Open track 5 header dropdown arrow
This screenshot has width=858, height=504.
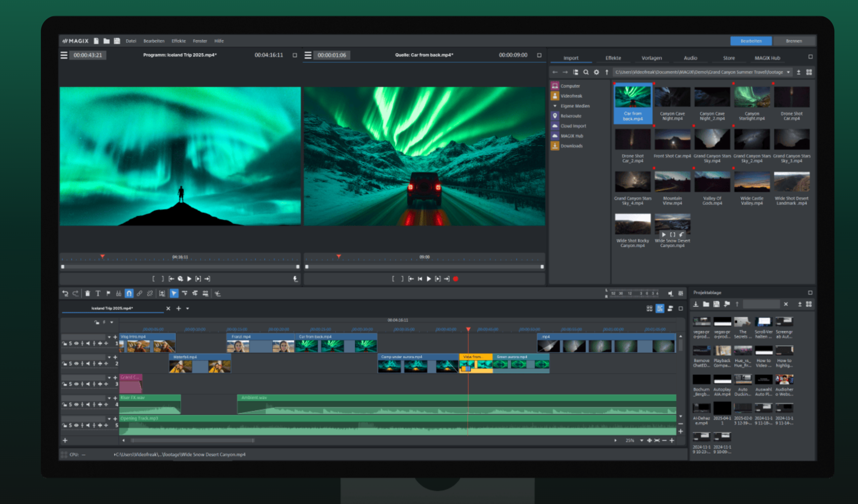pyautogui.click(x=109, y=419)
